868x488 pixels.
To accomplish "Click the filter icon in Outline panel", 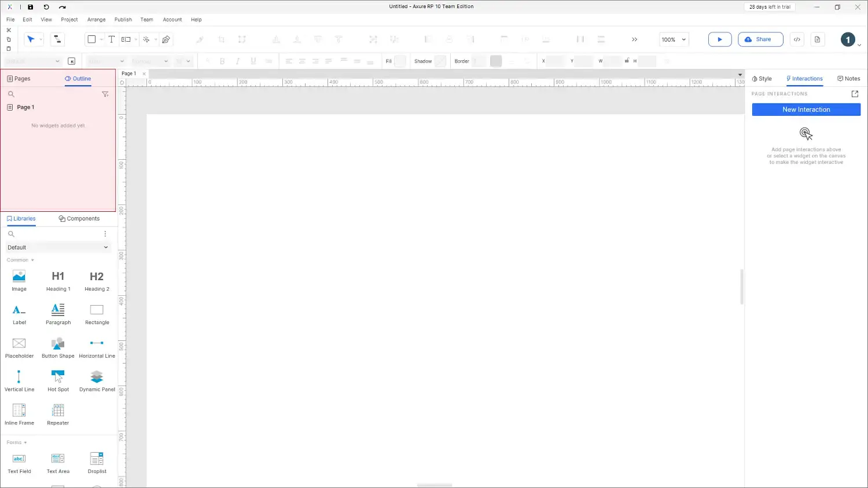I will (105, 94).
